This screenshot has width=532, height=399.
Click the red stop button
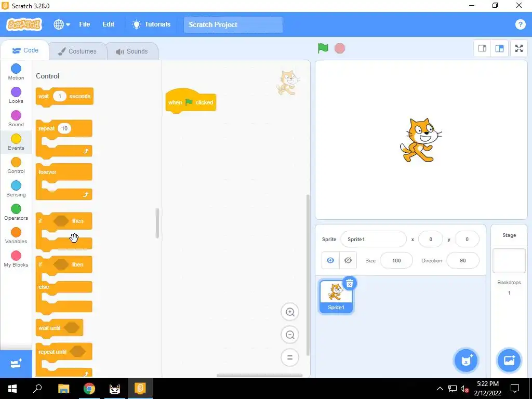(x=339, y=48)
